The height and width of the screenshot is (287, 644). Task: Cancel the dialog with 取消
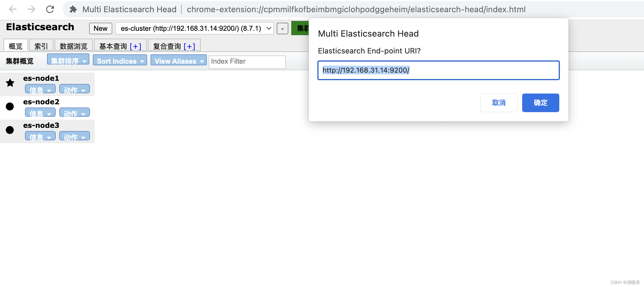point(499,103)
